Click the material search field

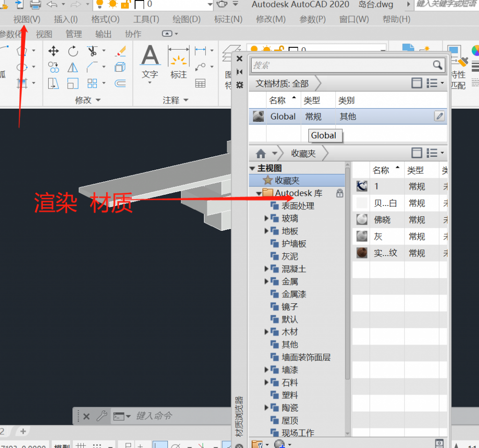(x=341, y=65)
